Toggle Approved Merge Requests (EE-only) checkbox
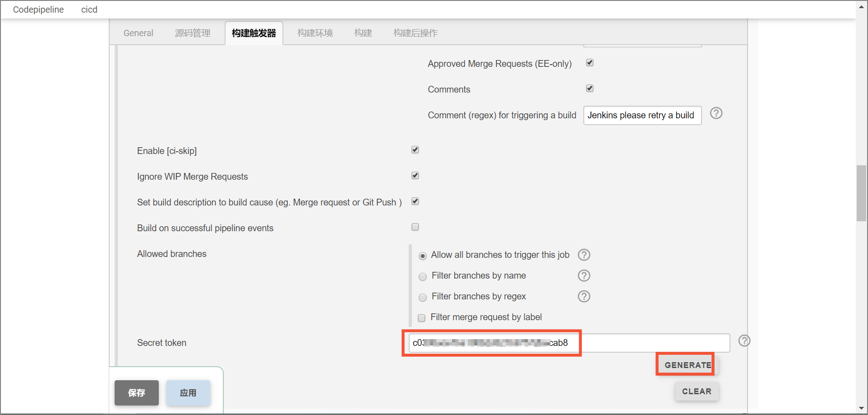Viewport: 868px width, 415px height. [x=590, y=63]
